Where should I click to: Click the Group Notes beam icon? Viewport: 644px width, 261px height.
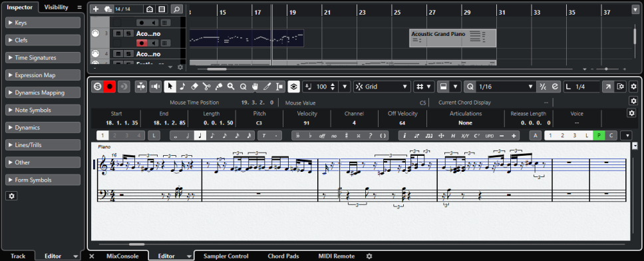point(429,136)
